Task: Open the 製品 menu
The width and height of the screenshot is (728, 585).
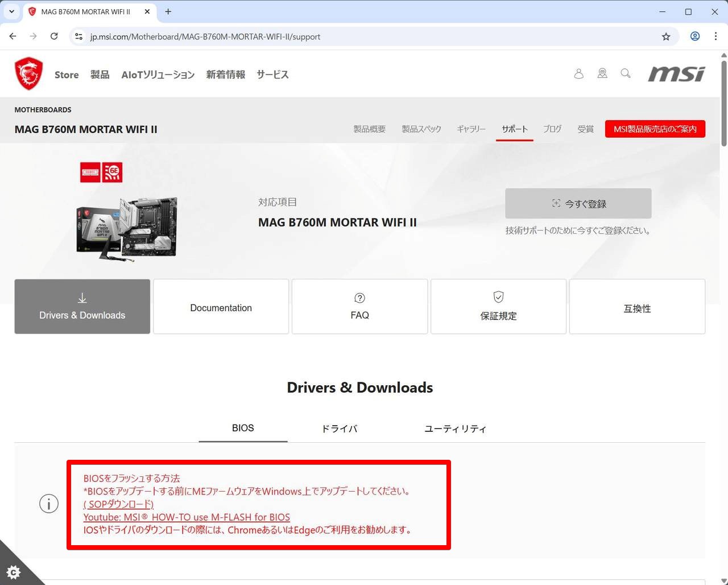Action: coord(100,75)
